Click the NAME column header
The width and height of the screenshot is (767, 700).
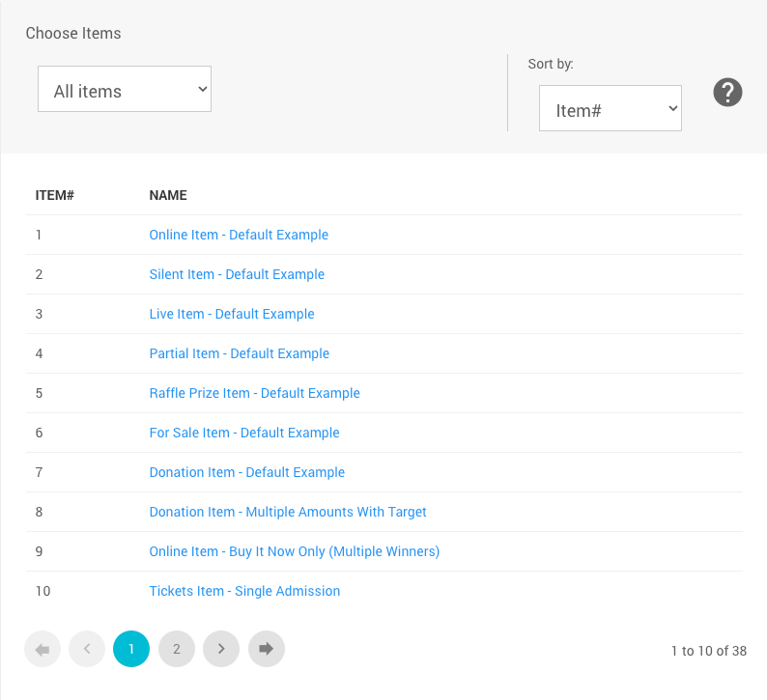(x=168, y=195)
